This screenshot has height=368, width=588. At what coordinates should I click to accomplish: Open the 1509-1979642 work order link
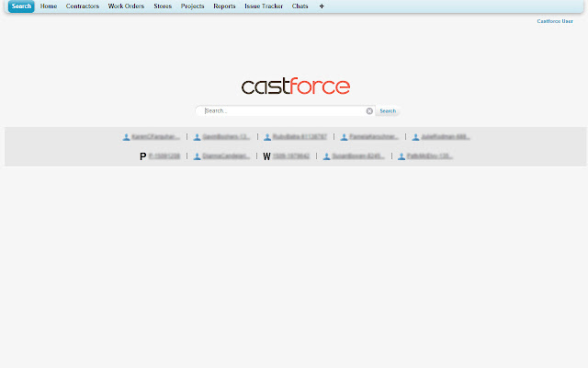(291, 155)
